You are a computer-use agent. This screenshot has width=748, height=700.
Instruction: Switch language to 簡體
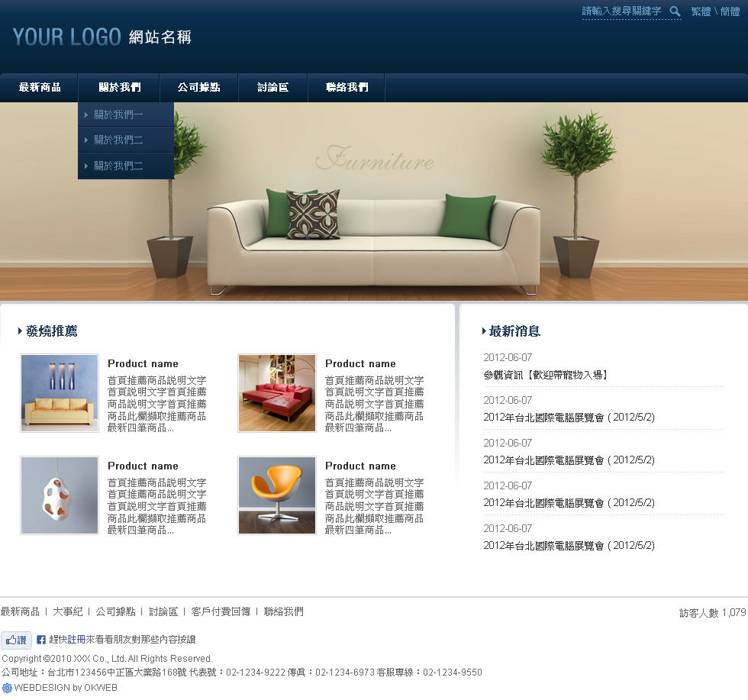coord(730,11)
